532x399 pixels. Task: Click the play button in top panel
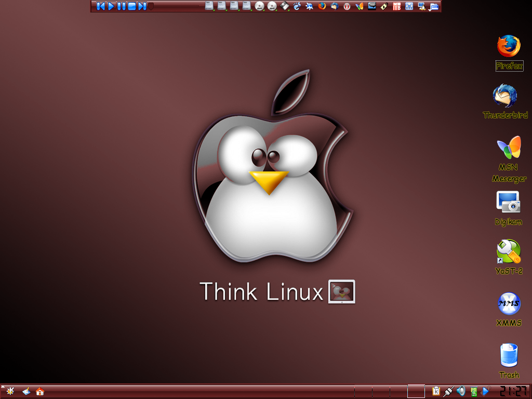click(x=111, y=6)
